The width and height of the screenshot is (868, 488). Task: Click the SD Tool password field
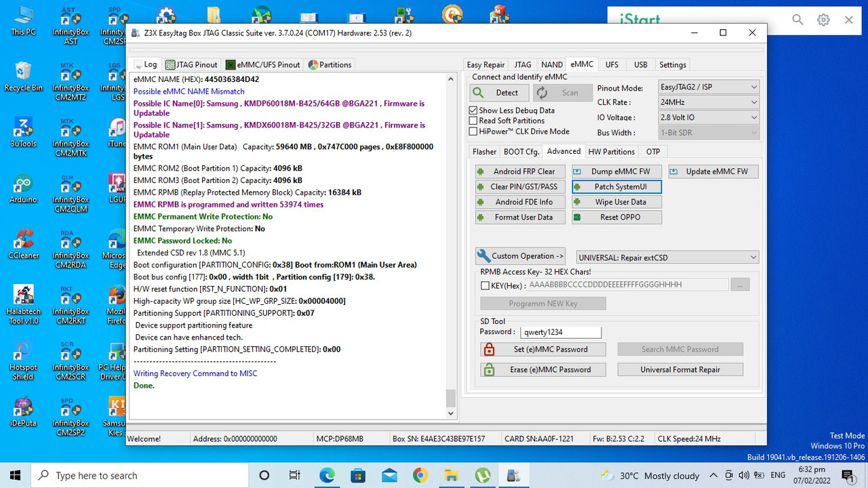click(560, 331)
